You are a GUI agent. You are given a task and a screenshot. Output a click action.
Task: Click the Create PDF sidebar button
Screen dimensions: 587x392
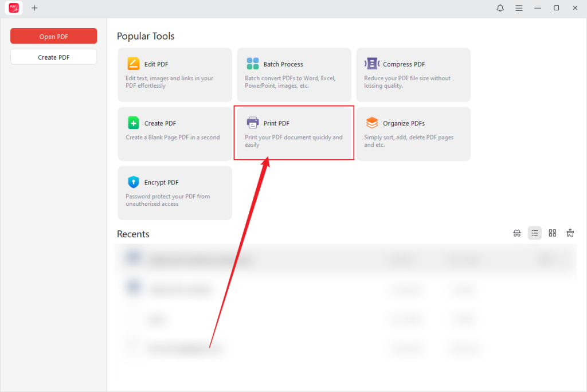tap(53, 57)
